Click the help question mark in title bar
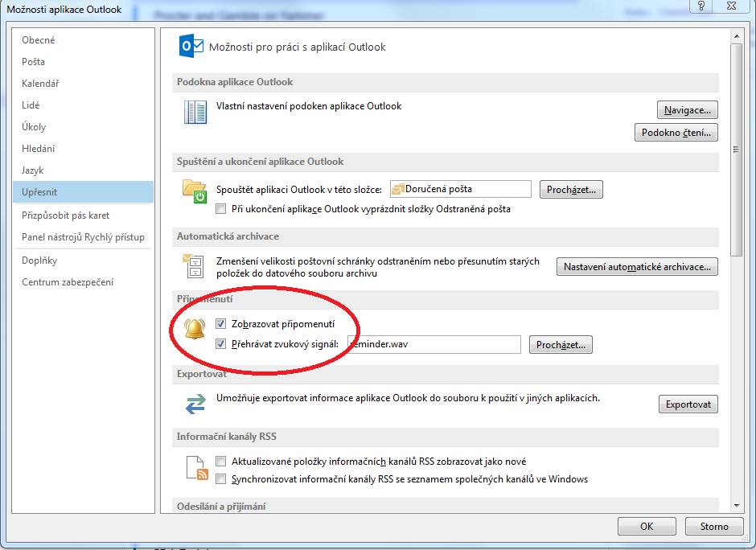Viewport: 756px width, 550px height. (x=701, y=6)
